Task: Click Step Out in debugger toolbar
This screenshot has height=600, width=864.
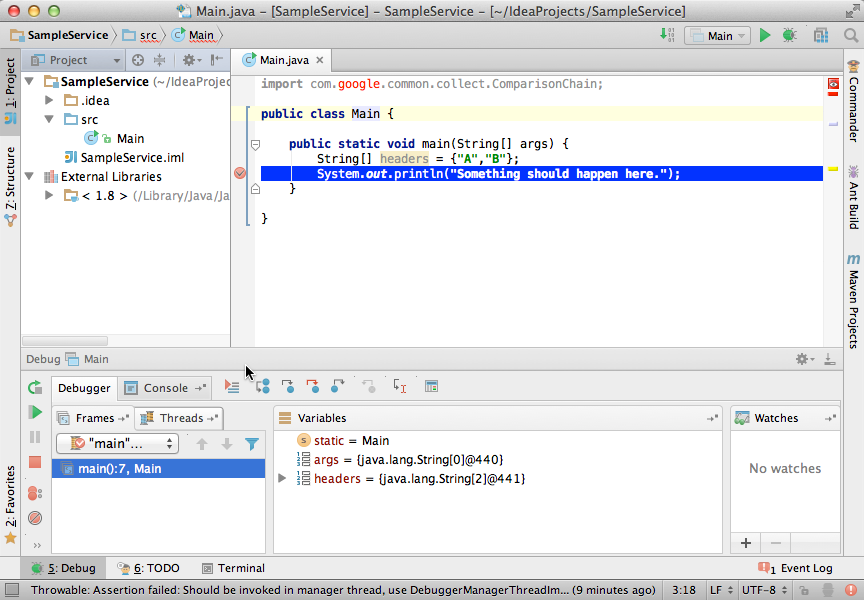Action: pos(337,387)
